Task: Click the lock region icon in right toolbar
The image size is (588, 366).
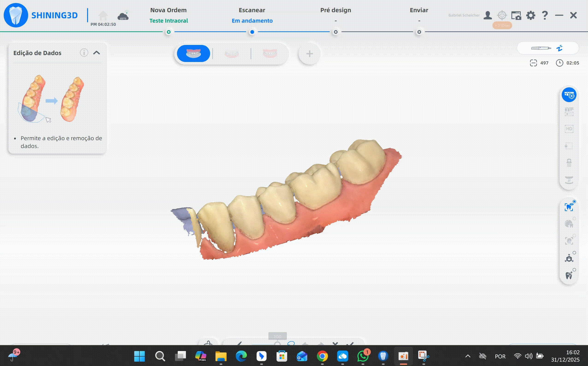Action: [569, 146]
